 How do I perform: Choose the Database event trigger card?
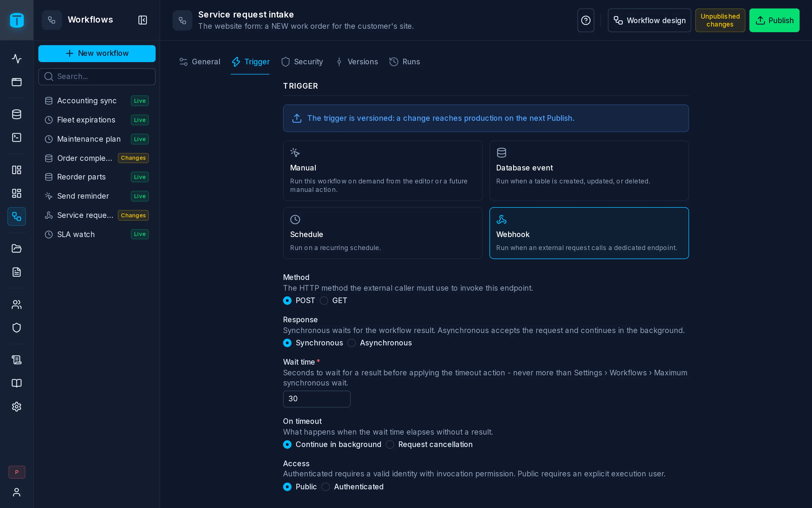[589, 171]
